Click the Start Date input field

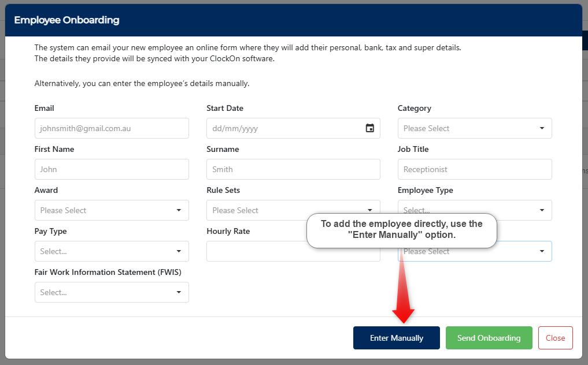pyautogui.click(x=283, y=128)
